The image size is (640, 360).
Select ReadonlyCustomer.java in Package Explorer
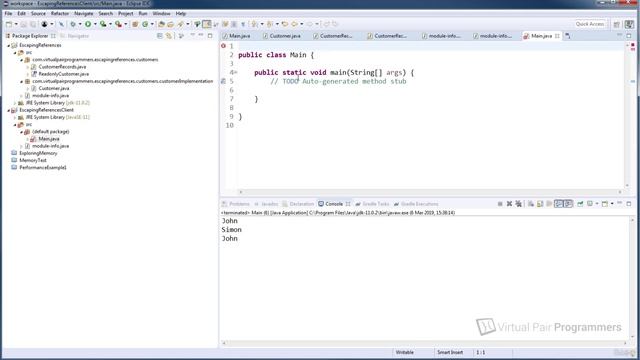pos(64,74)
